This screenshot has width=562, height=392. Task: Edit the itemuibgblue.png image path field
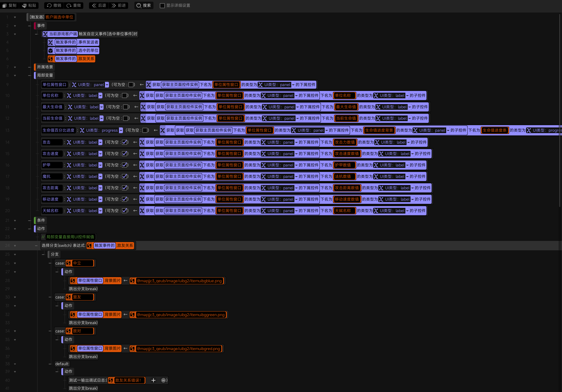coord(179,281)
